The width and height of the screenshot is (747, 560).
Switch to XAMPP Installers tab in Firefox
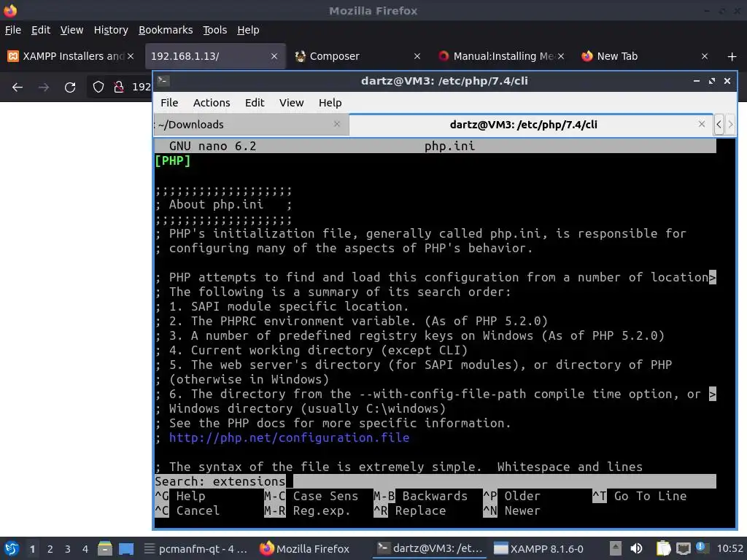point(71,56)
